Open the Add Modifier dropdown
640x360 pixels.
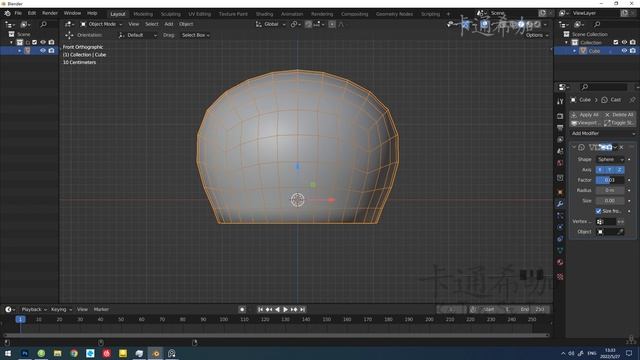coord(603,133)
